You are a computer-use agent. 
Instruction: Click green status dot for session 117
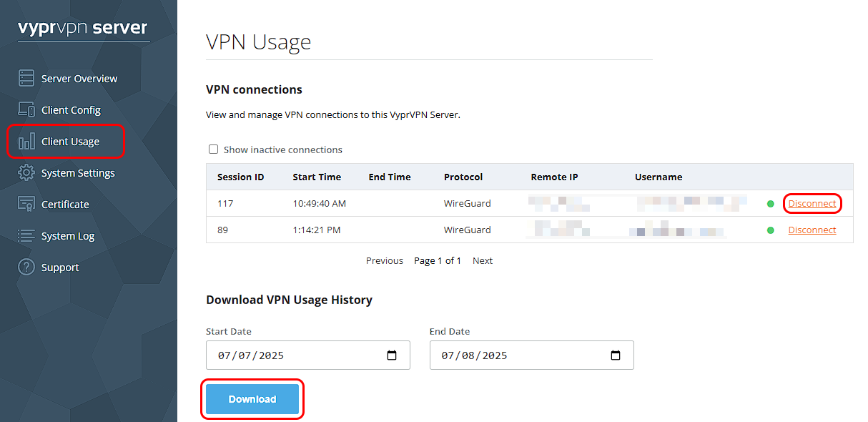[771, 204]
